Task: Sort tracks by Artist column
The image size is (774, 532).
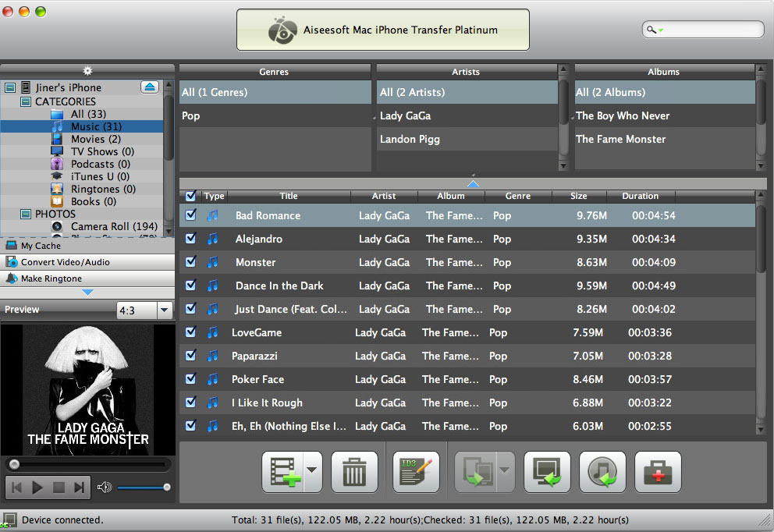Action: click(x=384, y=196)
